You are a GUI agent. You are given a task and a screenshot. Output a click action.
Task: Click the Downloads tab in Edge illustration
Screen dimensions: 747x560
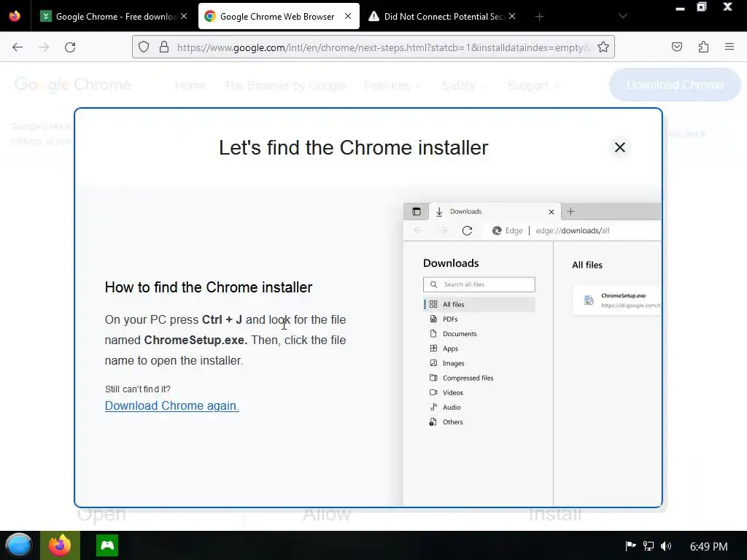[495, 211]
